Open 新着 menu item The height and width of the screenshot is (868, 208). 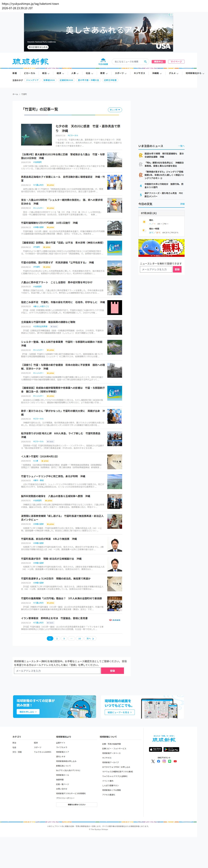point(14,73)
